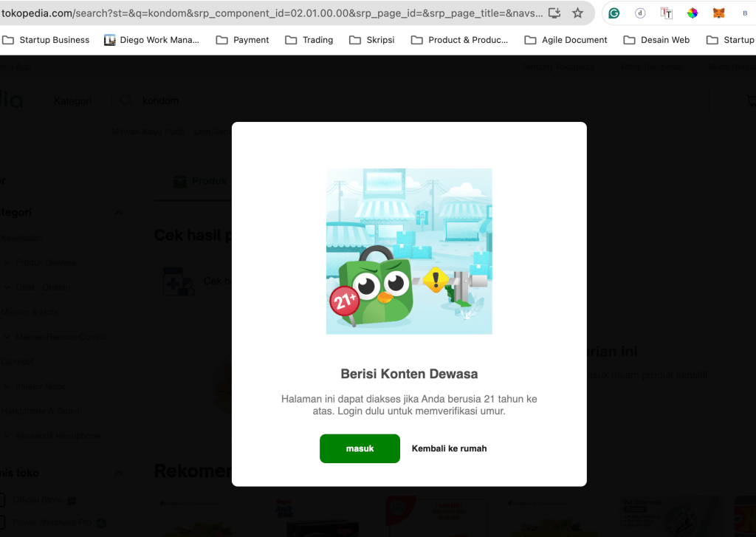Bookmark this page with the star icon

pos(577,13)
